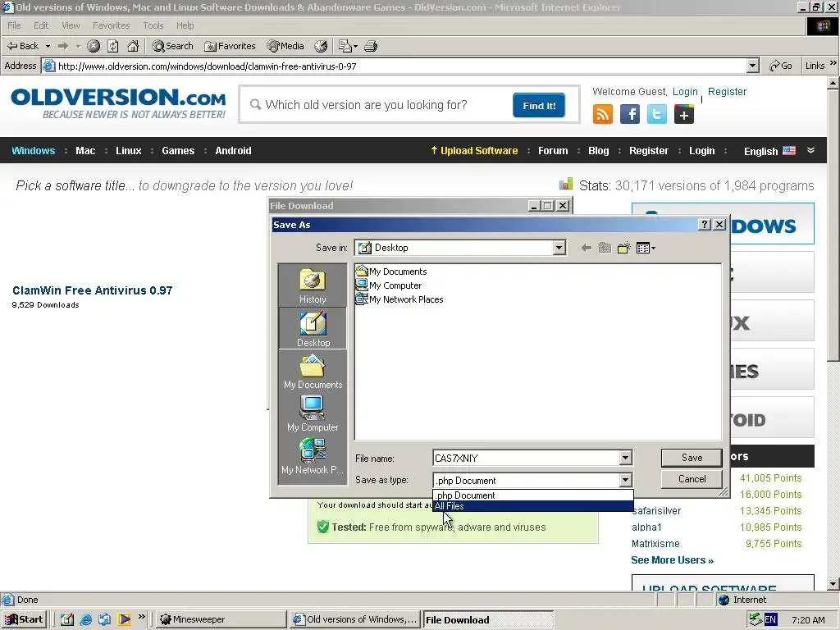Click the See More Users link
Image resolution: width=840 pixels, height=630 pixels.
point(672,559)
